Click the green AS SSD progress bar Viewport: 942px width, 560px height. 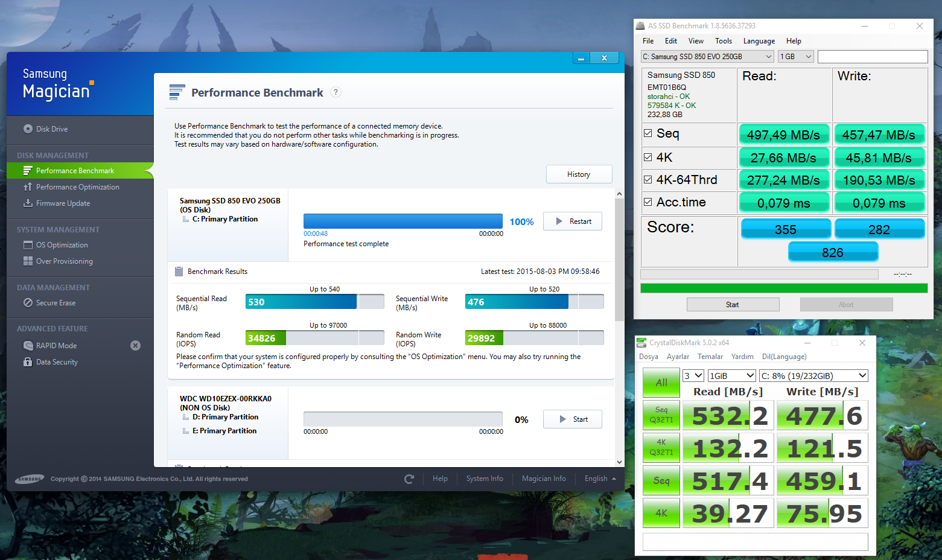784,288
